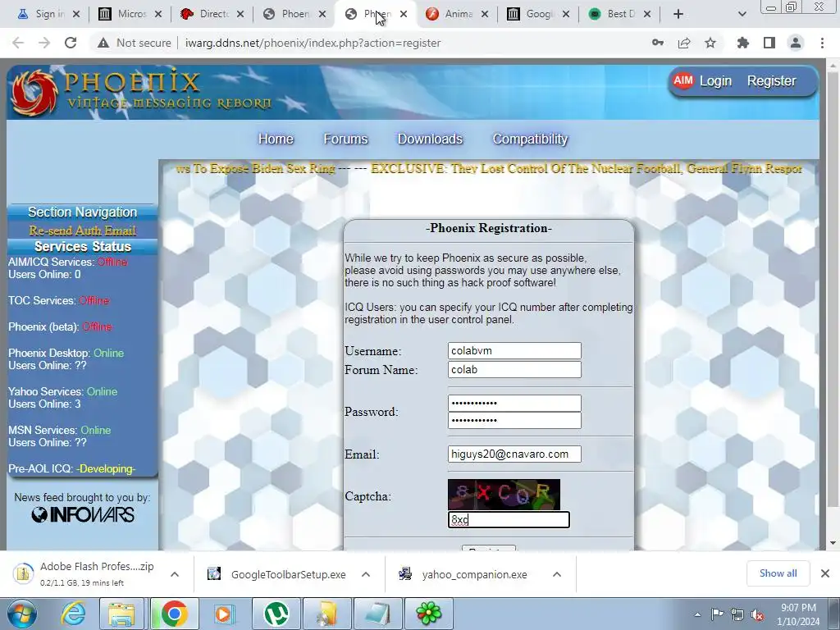Click the captcha image
Screen dimensions: 840x630
click(x=504, y=495)
